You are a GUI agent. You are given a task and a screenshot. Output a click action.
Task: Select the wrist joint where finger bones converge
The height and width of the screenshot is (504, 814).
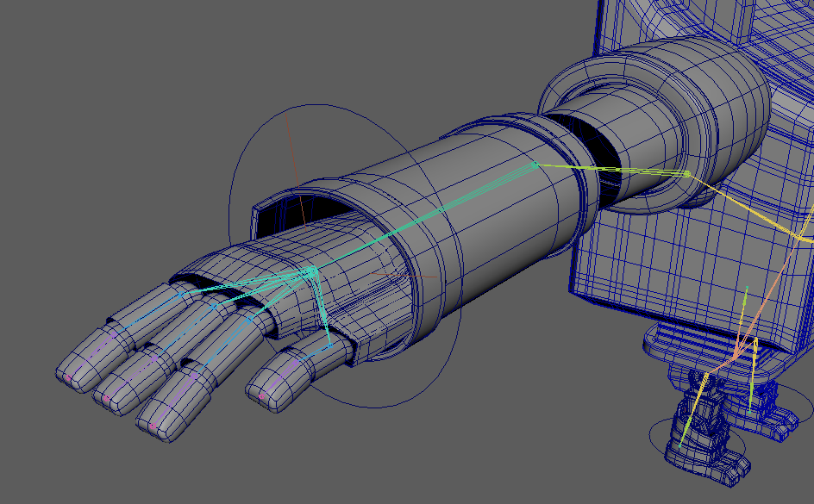[312, 271]
